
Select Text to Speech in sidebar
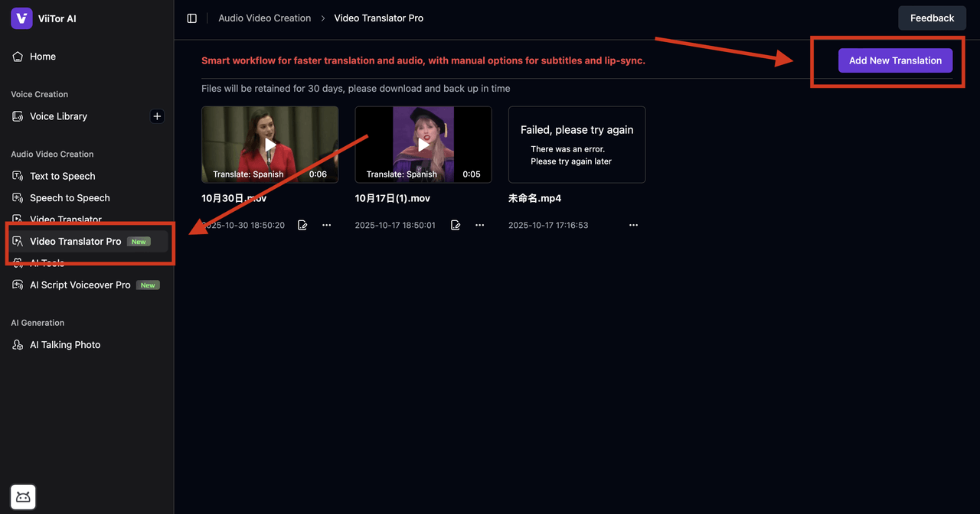click(62, 176)
